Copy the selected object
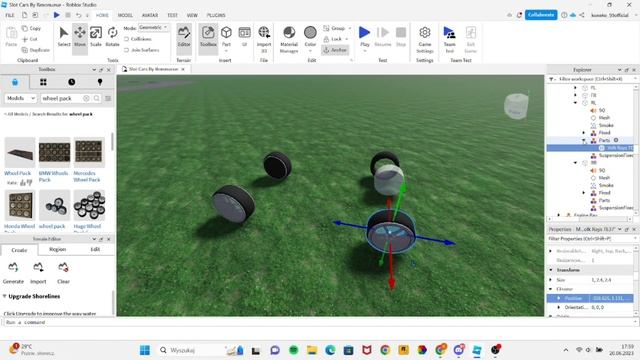 pyautogui.click(x=32, y=28)
